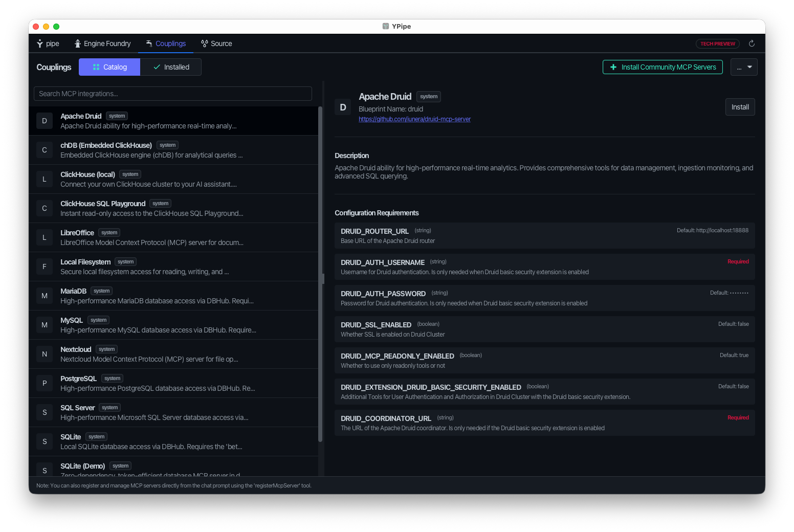Switch to the Engine Foundry tab

[x=102, y=43]
